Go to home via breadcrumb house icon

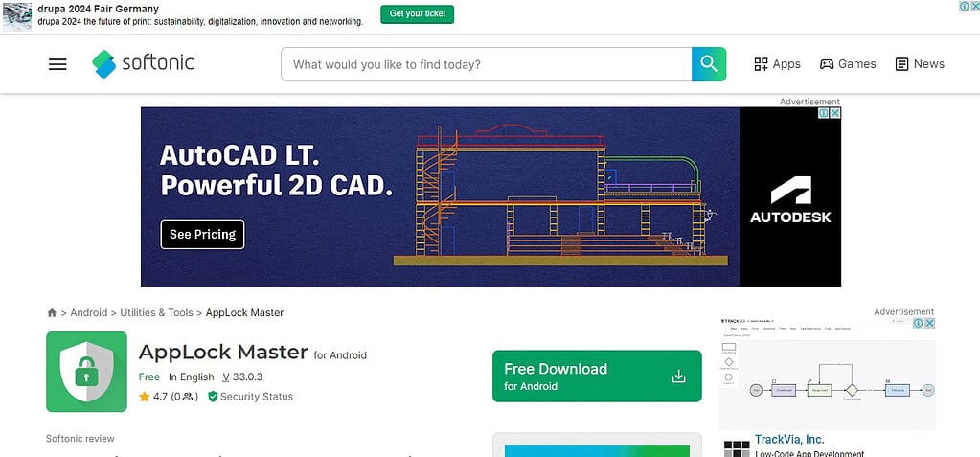click(52, 312)
